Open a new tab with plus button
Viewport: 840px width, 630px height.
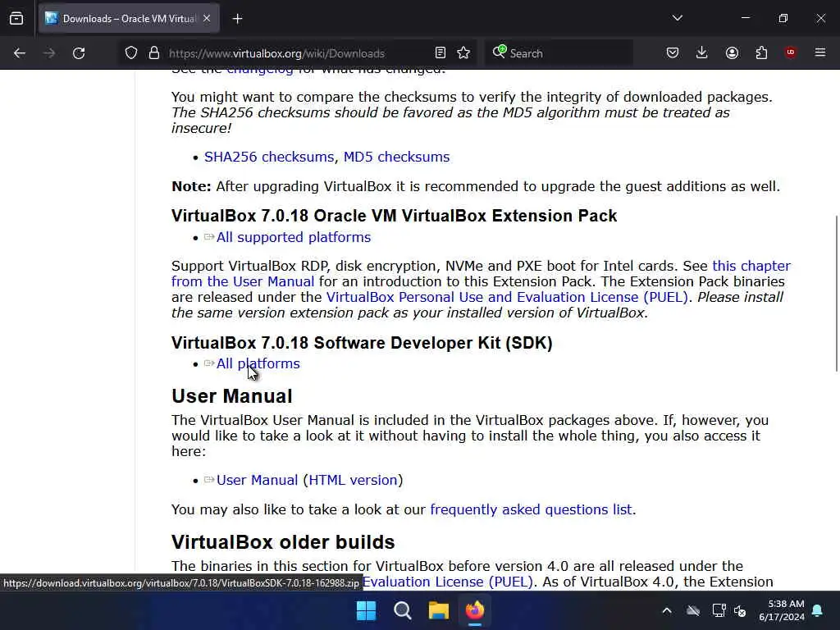tap(237, 19)
